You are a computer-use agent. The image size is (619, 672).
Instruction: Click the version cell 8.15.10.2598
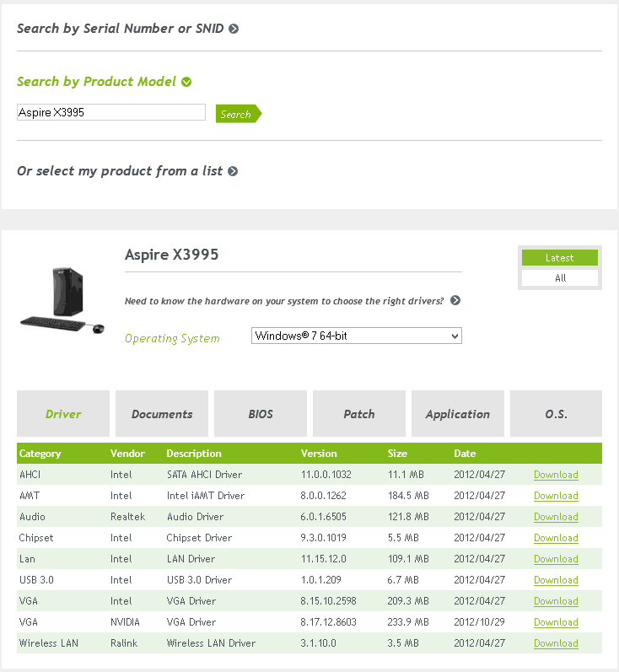(328, 601)
